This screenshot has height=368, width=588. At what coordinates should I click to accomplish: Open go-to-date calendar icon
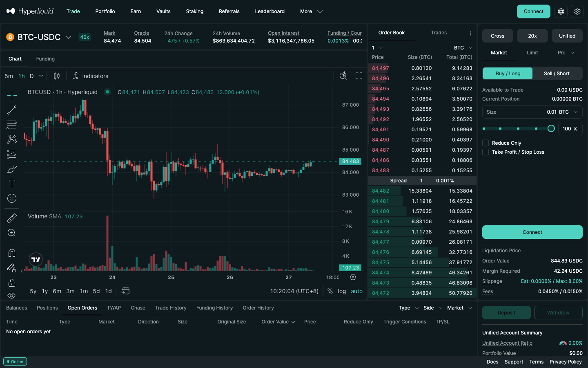click(125, 291)
